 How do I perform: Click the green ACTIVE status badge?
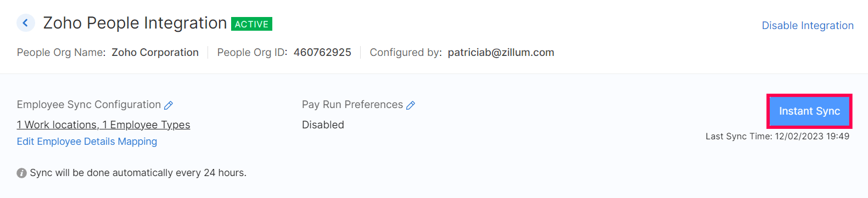tap(252, 24)
